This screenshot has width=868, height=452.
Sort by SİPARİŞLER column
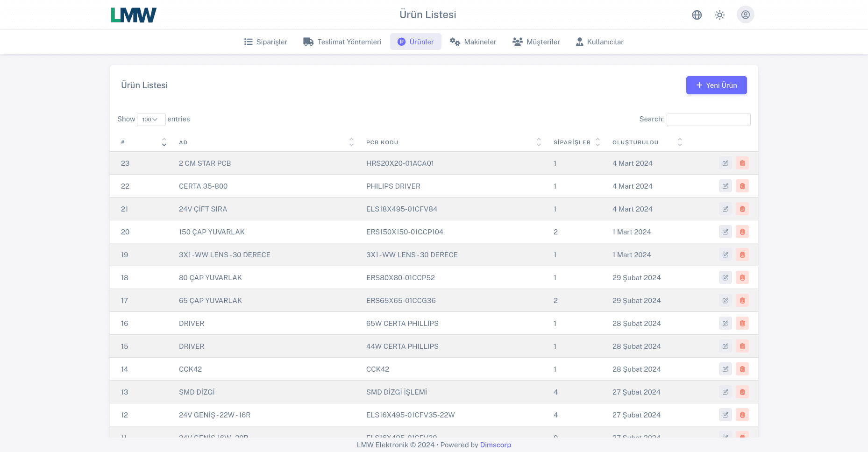coord(572,142)
